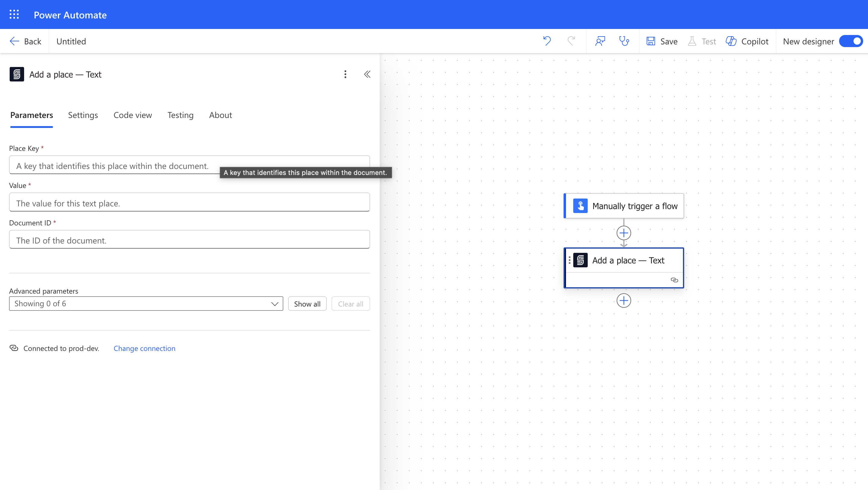868x490 pixels.
Task: Click the connection link icon on action card
Action: (x=674, y=280)
